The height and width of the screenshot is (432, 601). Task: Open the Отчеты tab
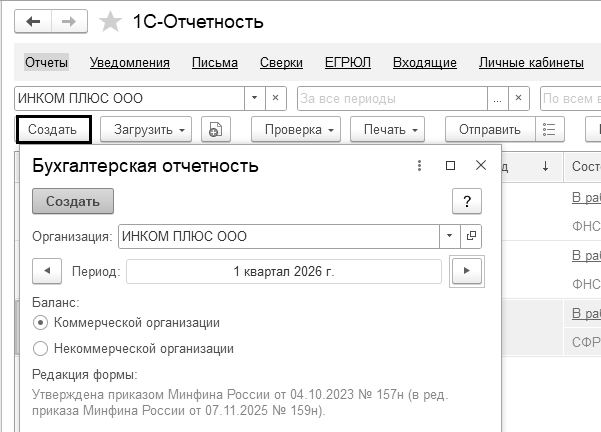pyautogui.click(x=46, y=62)
